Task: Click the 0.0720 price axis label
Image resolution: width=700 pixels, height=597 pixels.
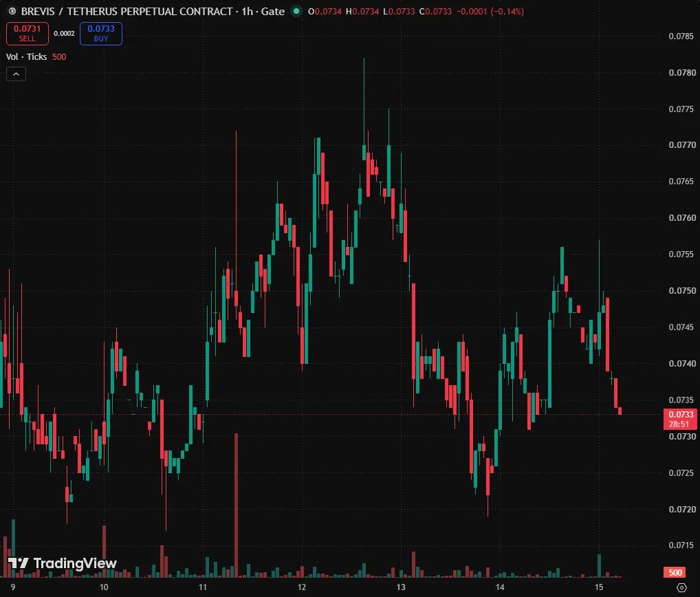Action: [x=681, y=509]
